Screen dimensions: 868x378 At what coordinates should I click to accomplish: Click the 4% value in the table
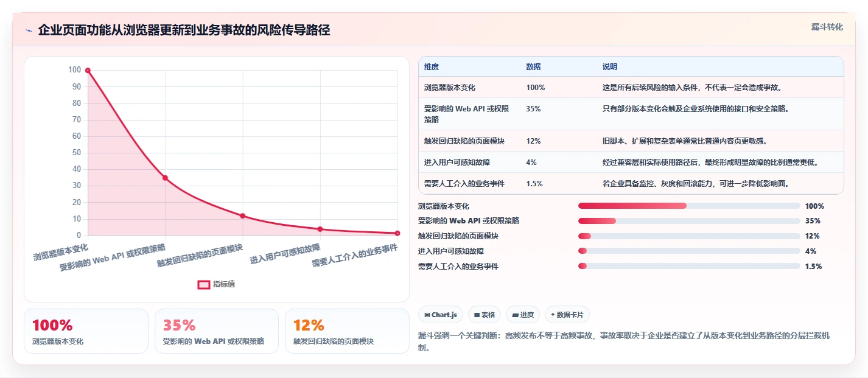531,163
